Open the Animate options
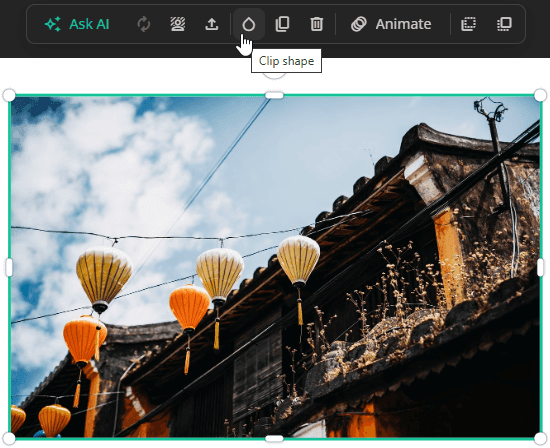Image resolution: width=550 pixels, height=448 pixels. [x=391, y=24]
